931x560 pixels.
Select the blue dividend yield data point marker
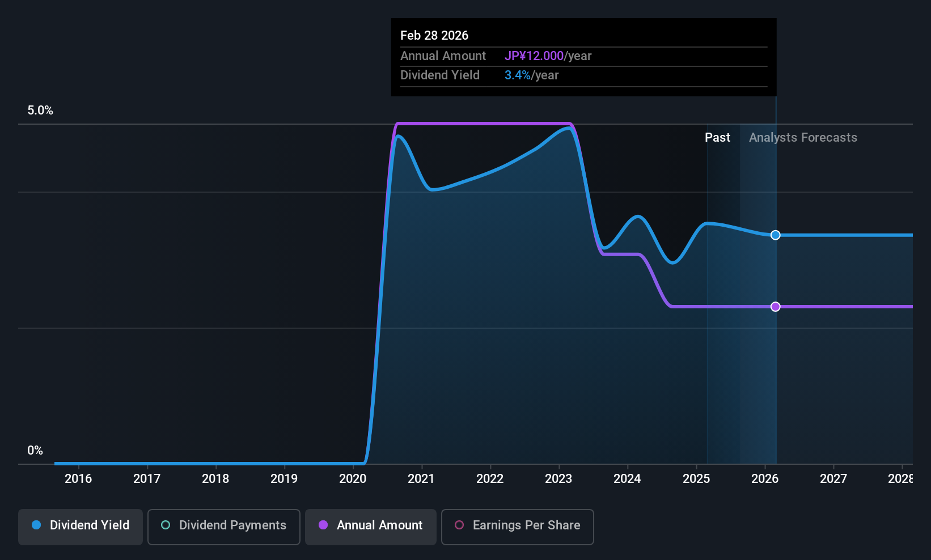click(x=776, y=235)
